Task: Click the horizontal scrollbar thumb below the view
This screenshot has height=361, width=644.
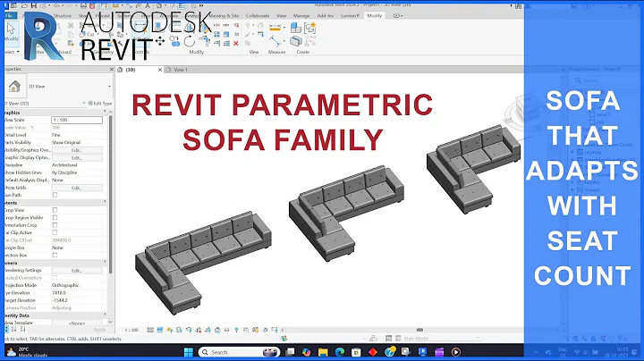Action: 419,330
